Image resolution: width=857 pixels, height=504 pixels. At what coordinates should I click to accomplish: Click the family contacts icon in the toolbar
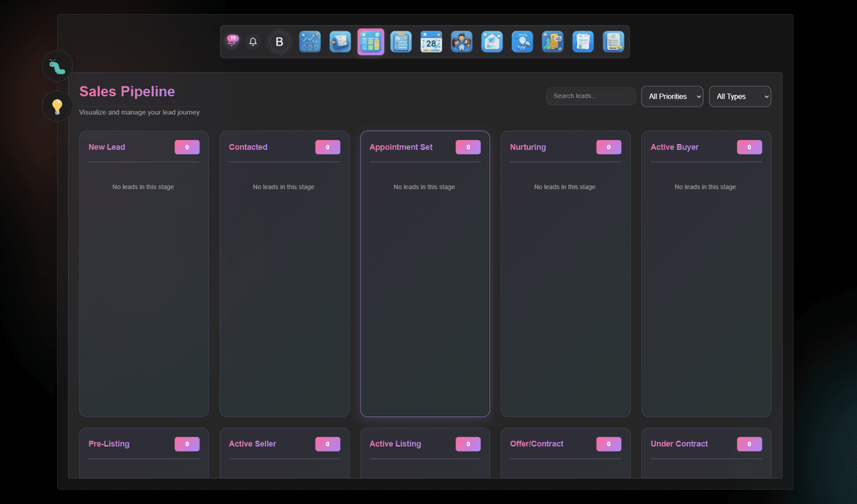coord(461,41)
